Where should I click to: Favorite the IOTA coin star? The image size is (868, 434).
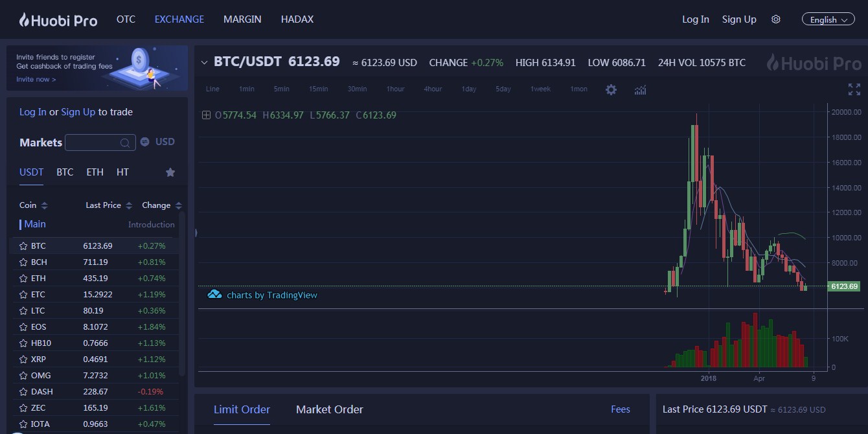23,424
